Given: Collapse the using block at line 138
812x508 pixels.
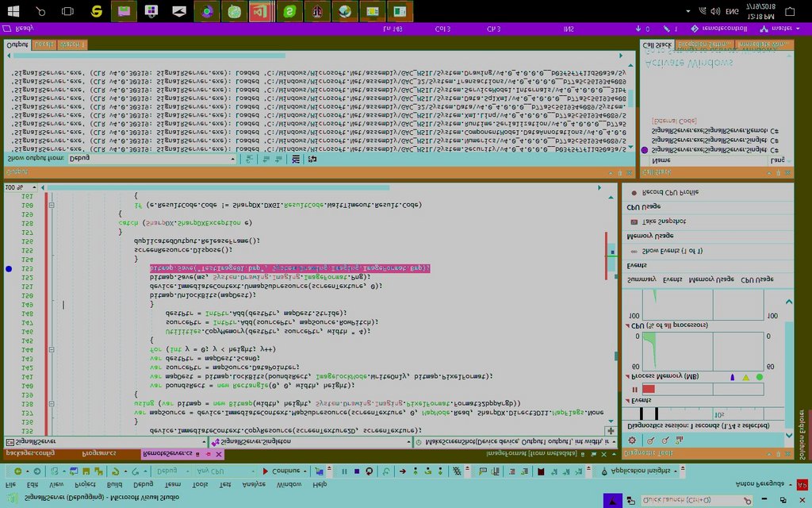Looking at the screenshot, I should (x=52, y=404).
